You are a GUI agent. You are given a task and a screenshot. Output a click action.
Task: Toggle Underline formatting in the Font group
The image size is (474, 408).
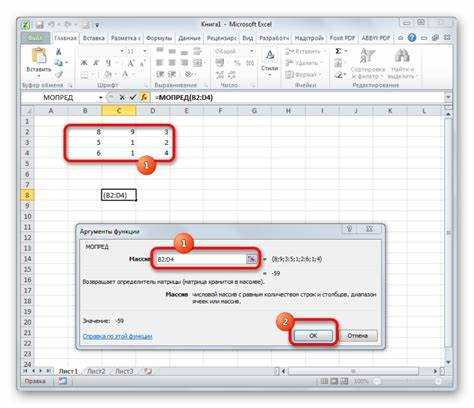coord(108,63)
